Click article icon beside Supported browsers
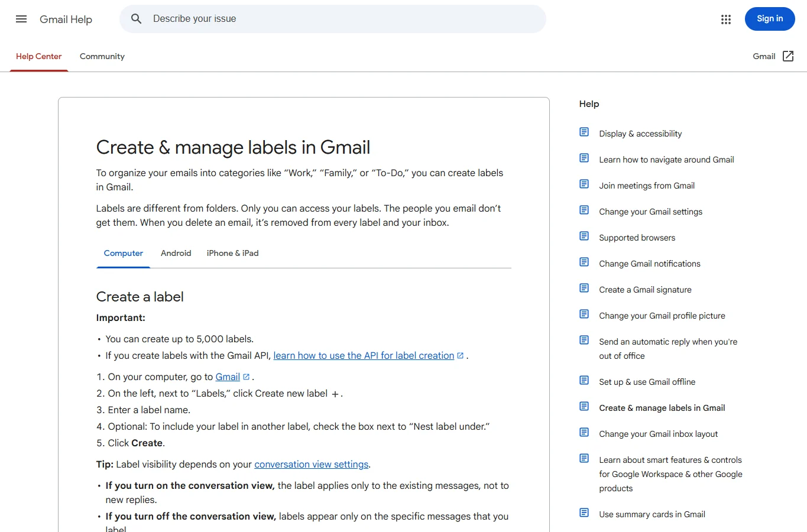Image resolution: width=807 pixels, height=532 pixels. 584,236
